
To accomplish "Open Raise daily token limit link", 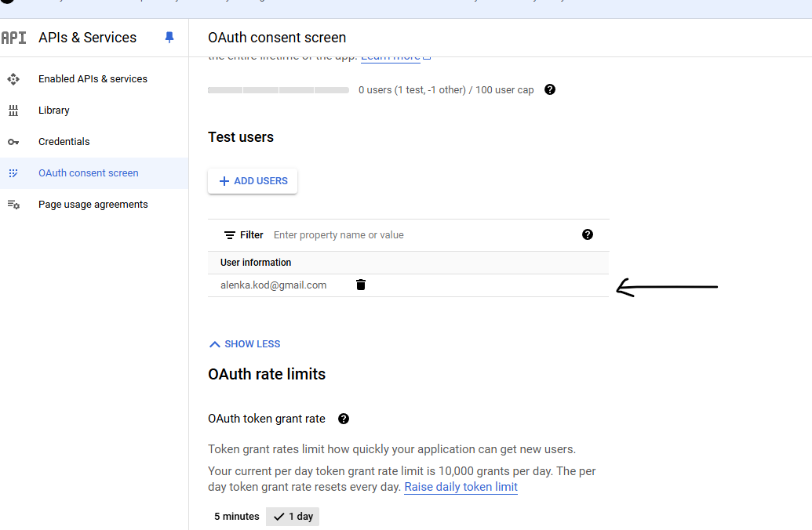I will click(461, 487).
